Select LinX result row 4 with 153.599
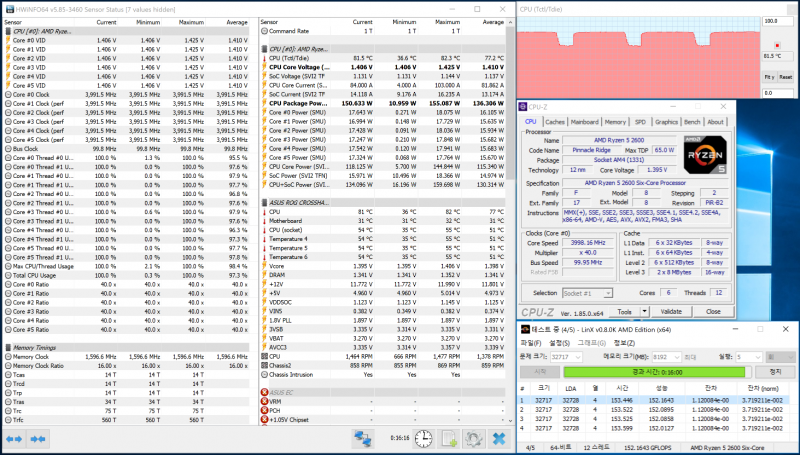Image resolution: width=800 pixels, height=455 pixels. (656, 428)
